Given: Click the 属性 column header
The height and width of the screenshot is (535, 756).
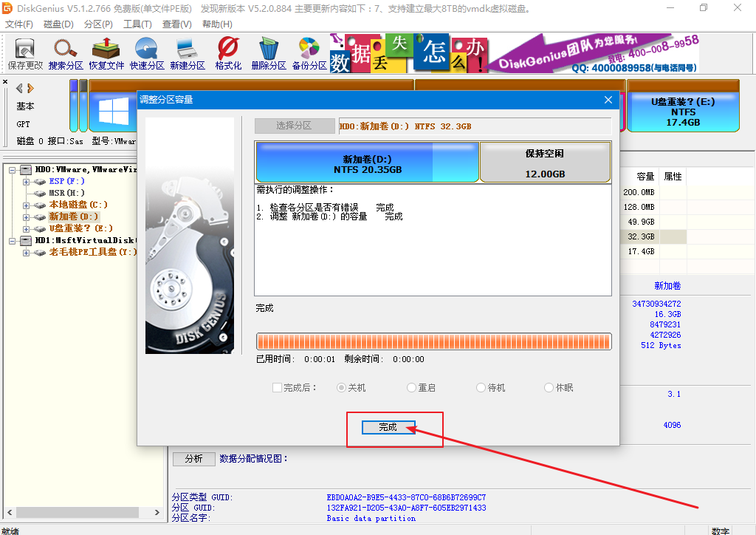Looking at the screenshot, I should click(x=673, y=176).
